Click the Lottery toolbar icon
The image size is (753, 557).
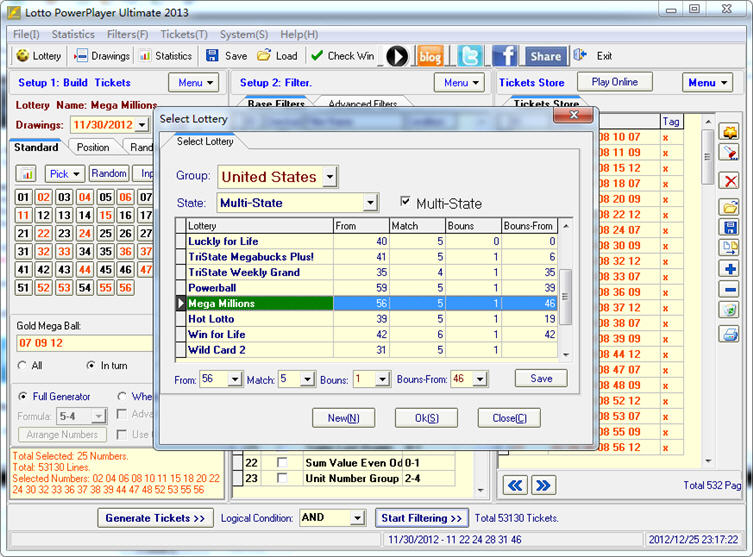(23, 56)
